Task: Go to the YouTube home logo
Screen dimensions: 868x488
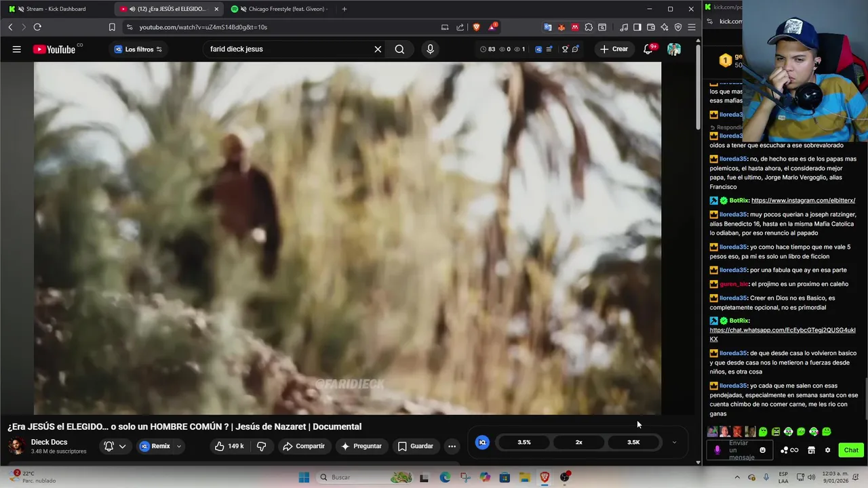Action: click(x=54, y=49)
